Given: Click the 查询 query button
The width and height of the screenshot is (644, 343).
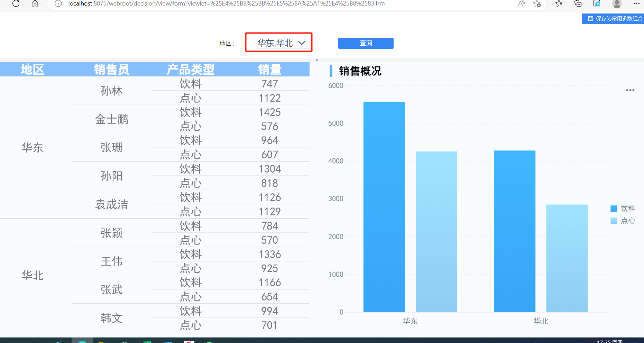Looking at the screenshot, I should click(366, 43).
